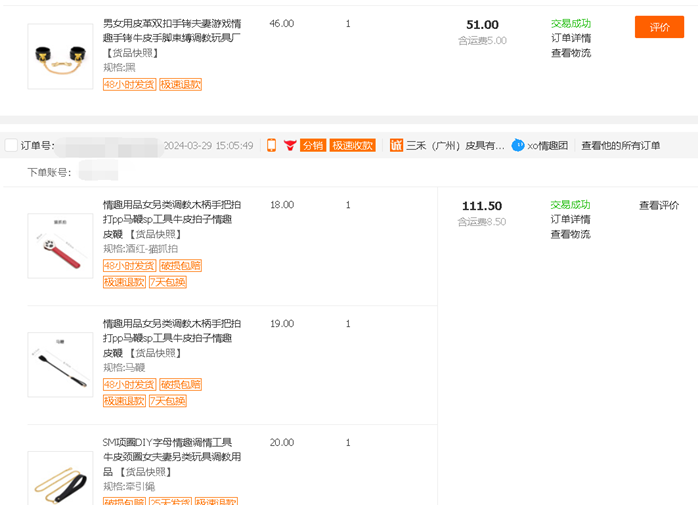Open the handcuffs product thumbnail
Image resolution: width=698 pixels, height=505 pixels.
(60, 56)
